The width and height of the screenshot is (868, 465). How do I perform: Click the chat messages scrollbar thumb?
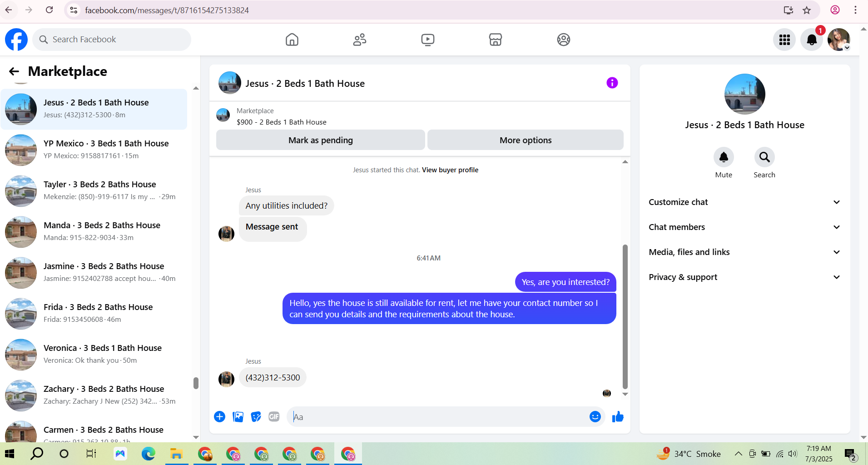tap(625, 317)
